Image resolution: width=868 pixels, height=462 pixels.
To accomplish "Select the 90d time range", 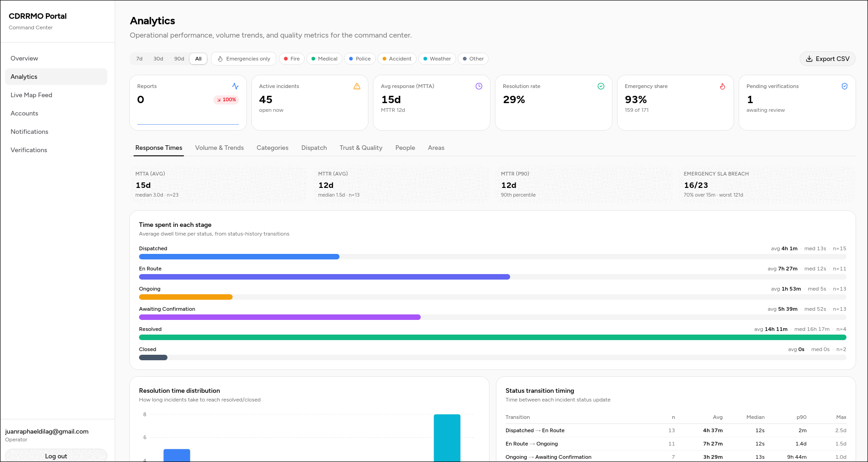I will (x=179, y=59).
